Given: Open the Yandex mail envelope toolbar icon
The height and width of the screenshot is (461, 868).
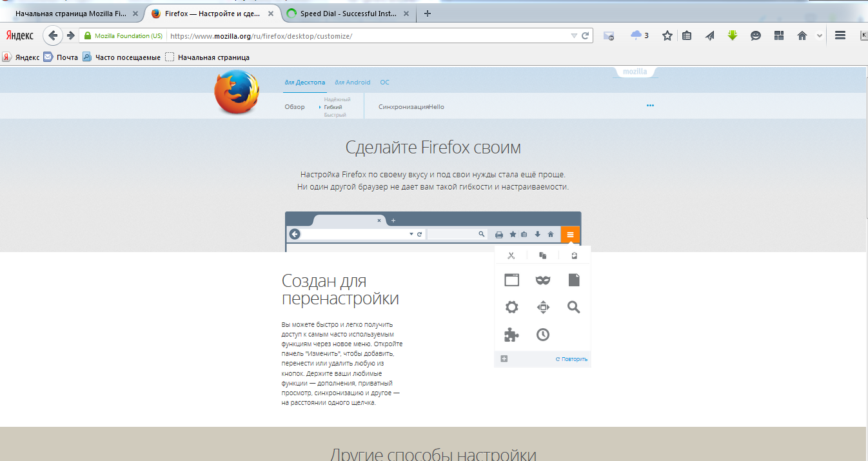Looking at the screenshot, I should point(609,36).
